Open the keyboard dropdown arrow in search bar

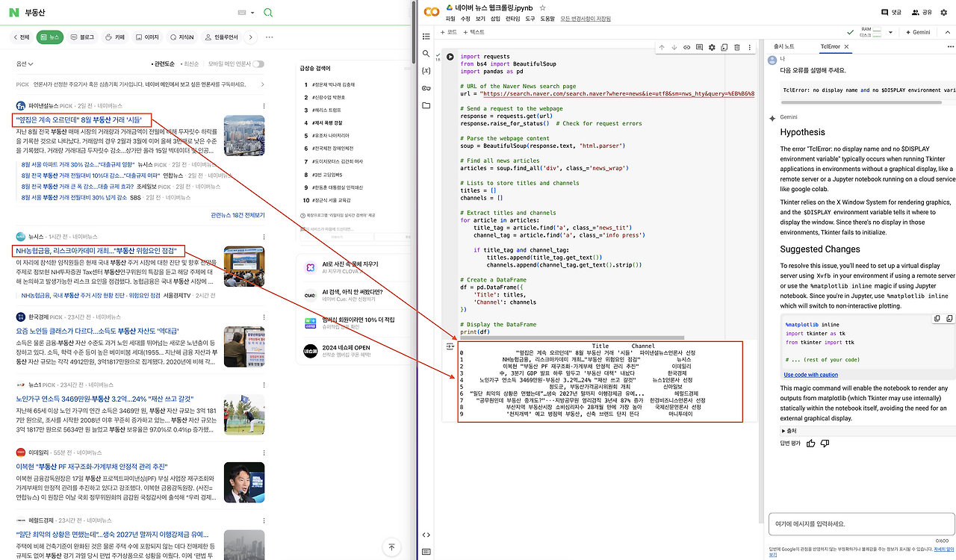[x=252, y=13]
